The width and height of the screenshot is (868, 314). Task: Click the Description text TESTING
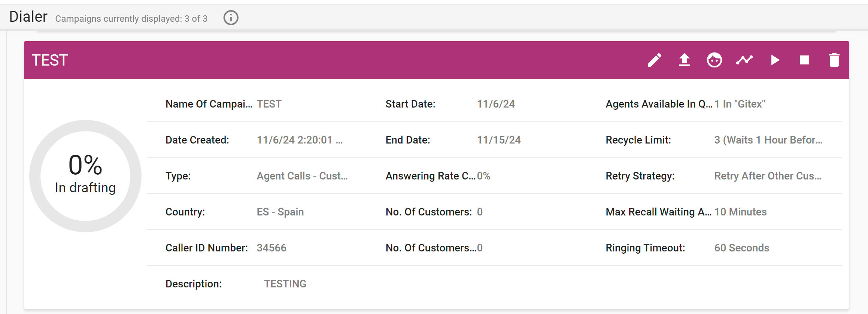click(285, 284)
